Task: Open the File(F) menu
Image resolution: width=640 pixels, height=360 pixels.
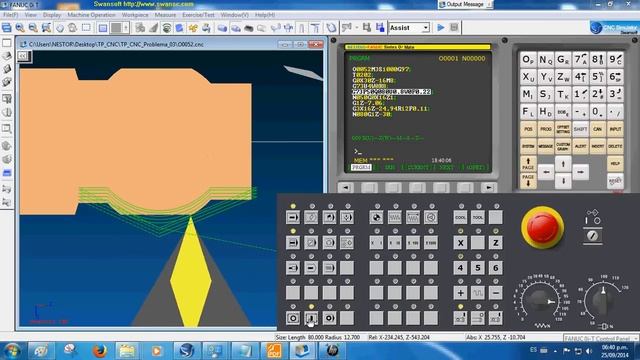Action: (11, 15)
